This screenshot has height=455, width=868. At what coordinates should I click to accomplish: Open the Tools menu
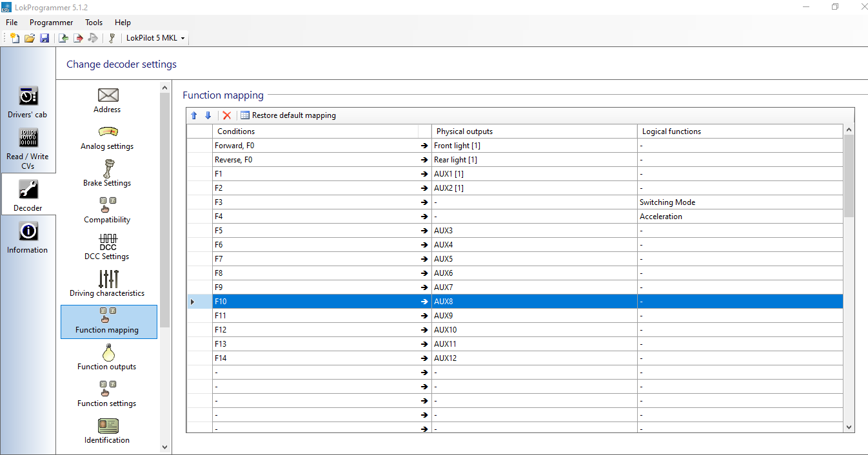(94, 23)
